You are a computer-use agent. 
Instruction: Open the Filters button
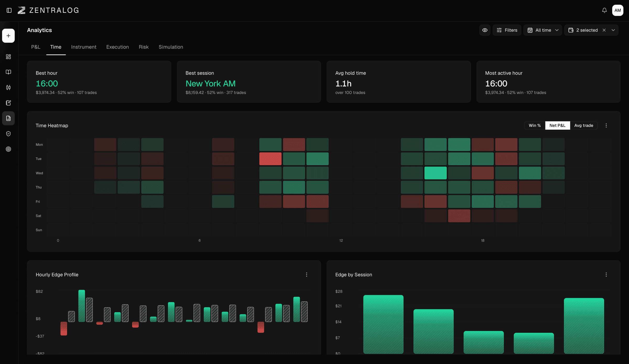tap(507, 30)
